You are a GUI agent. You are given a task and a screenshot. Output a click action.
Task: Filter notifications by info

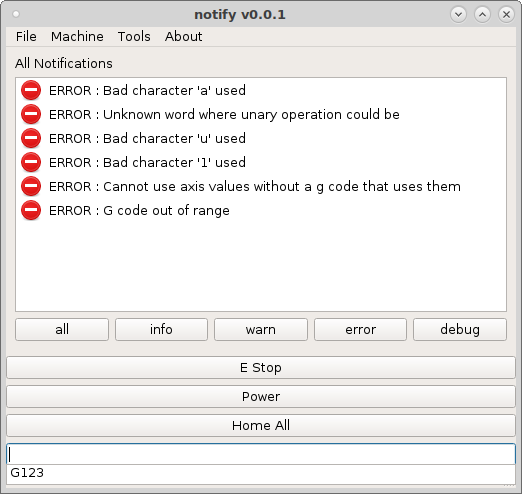pyautogui.click(x=161, y=329)
